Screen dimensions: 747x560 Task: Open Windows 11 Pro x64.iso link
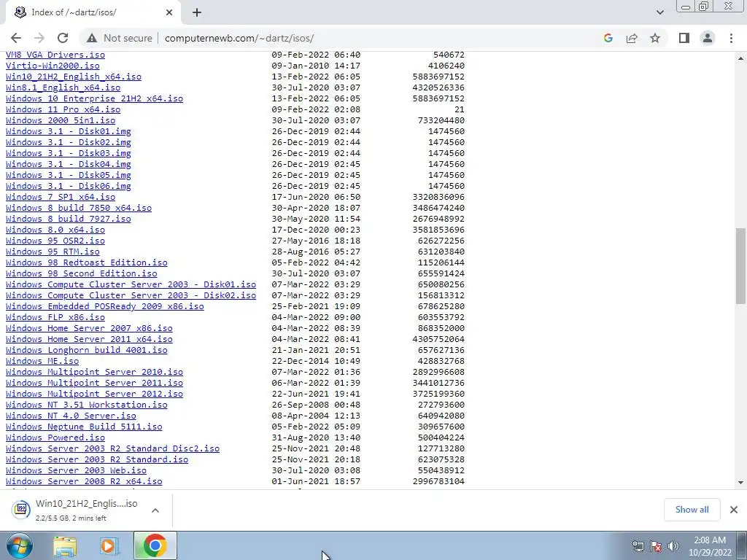(x=63, y=109)
